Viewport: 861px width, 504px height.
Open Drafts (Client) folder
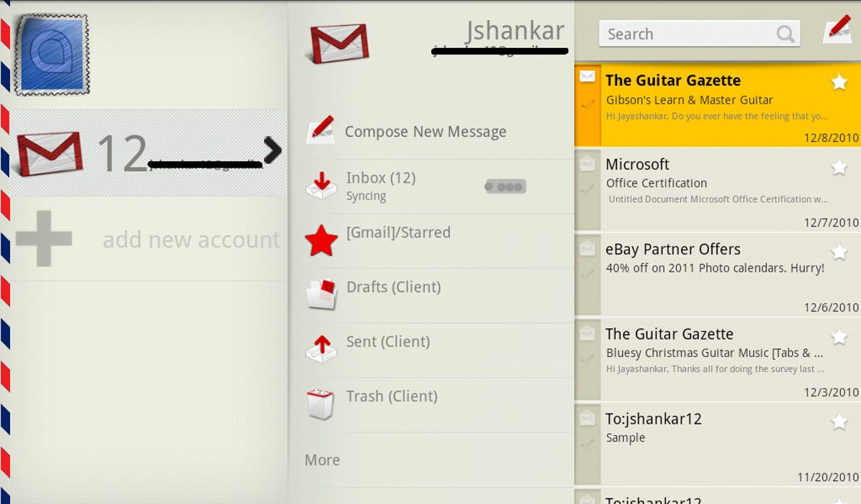coord(393,287)
